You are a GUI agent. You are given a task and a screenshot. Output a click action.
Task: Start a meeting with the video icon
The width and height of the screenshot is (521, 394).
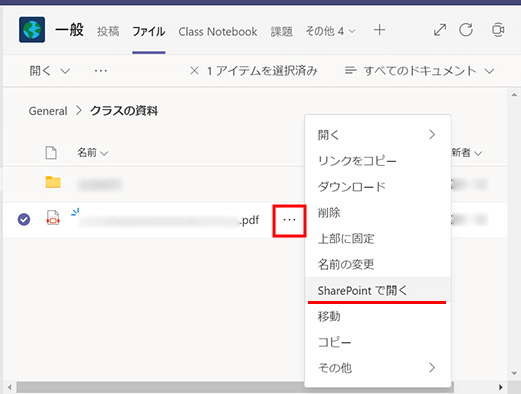click(498, 30)
